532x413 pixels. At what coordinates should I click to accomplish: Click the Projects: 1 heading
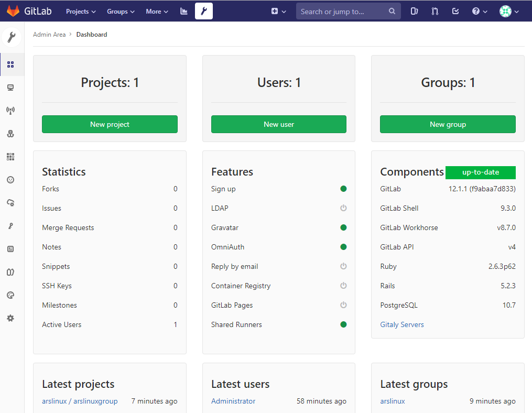110,82
